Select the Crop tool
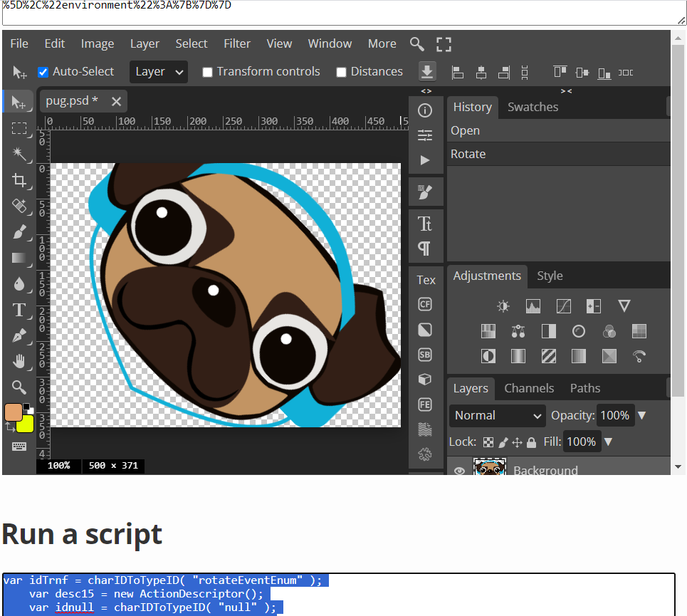 pyautogui.click(x=21, y=181)
